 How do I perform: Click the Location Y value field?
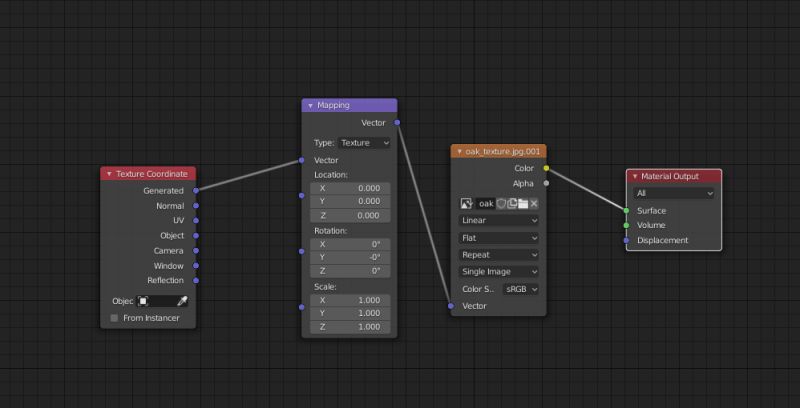click(350, 201)
